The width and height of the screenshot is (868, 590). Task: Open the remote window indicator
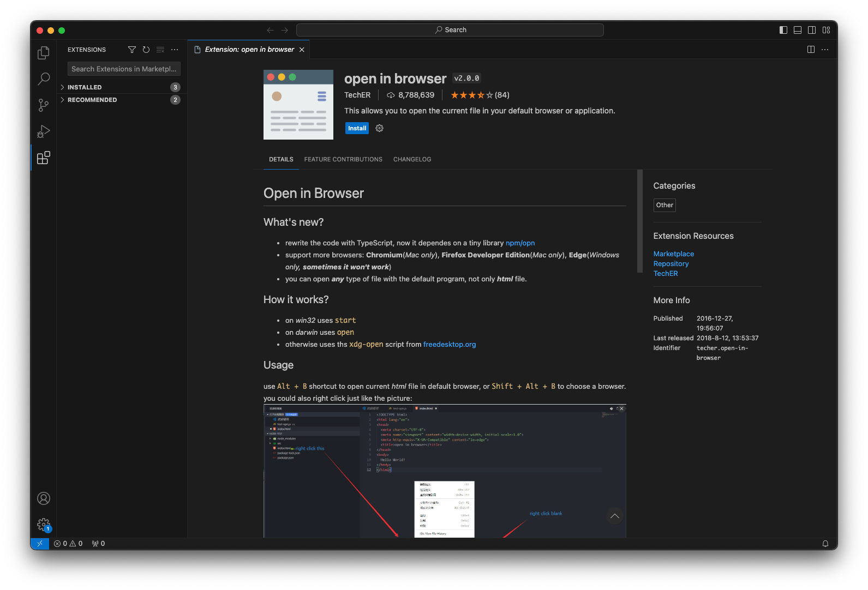[39, 544]
